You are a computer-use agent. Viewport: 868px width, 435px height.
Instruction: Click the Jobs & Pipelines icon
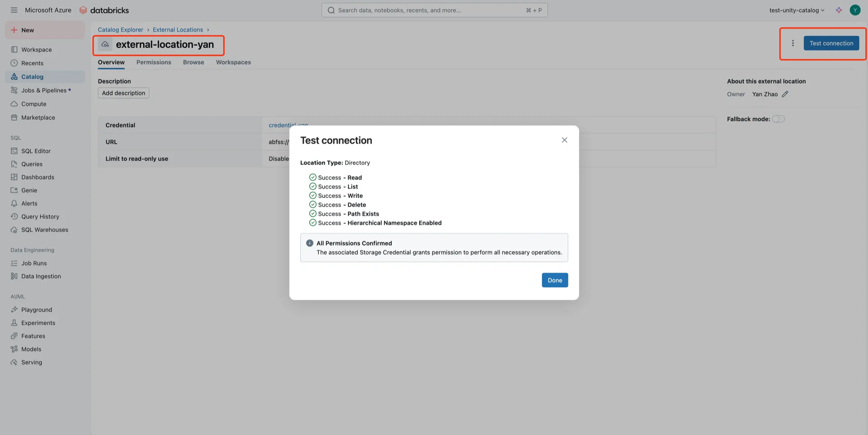coord(14,90)
